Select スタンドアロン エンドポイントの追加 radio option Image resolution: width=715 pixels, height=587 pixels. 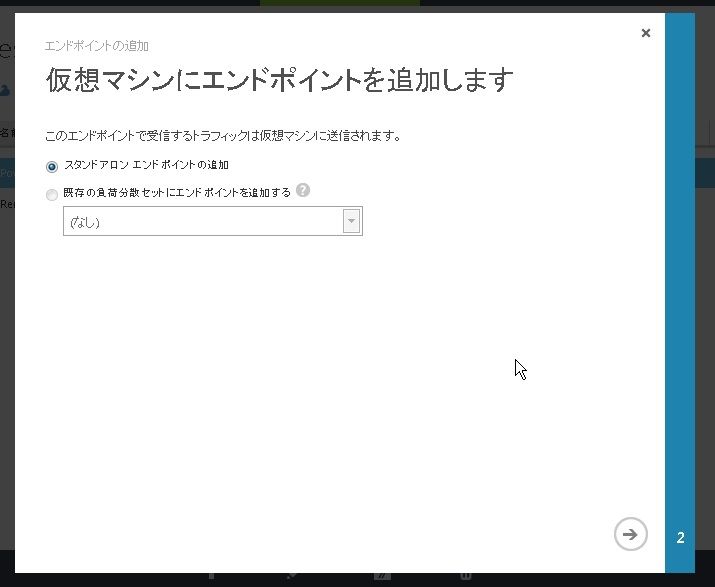click(x=52, y=167)
